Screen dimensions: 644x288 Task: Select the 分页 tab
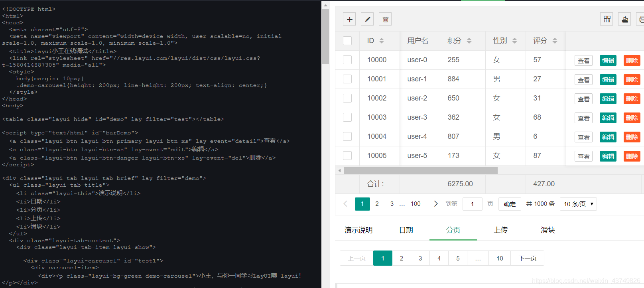453,230
